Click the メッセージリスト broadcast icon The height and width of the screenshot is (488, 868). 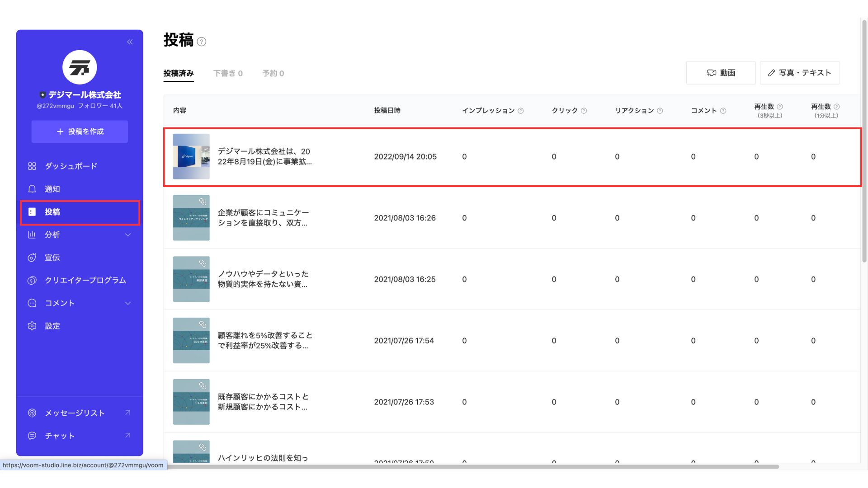[x=32, y=413]
